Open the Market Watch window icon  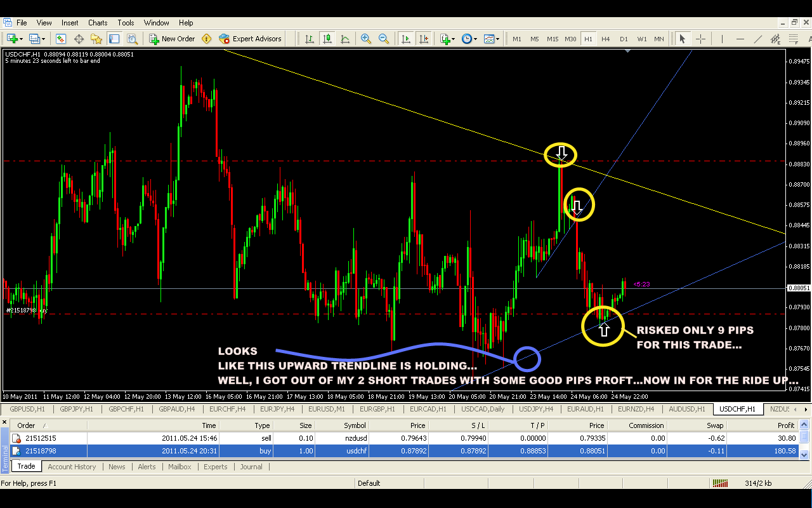[x=61, y=39]
